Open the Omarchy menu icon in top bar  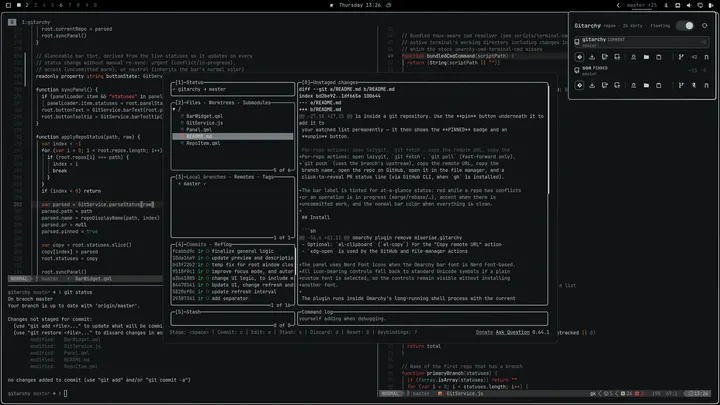(x=8, y=5)
